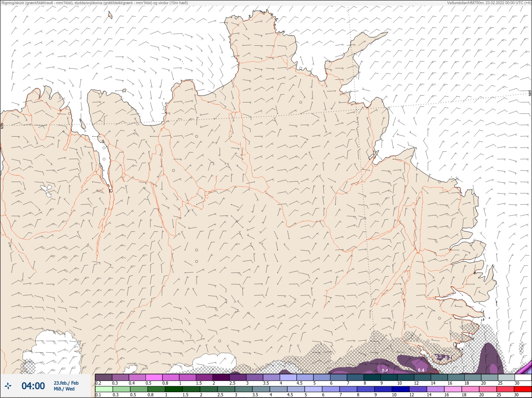The image size is (532, 398).
Task: Pick the top-row slate blue swatch labeled 7
Action: 355,377
